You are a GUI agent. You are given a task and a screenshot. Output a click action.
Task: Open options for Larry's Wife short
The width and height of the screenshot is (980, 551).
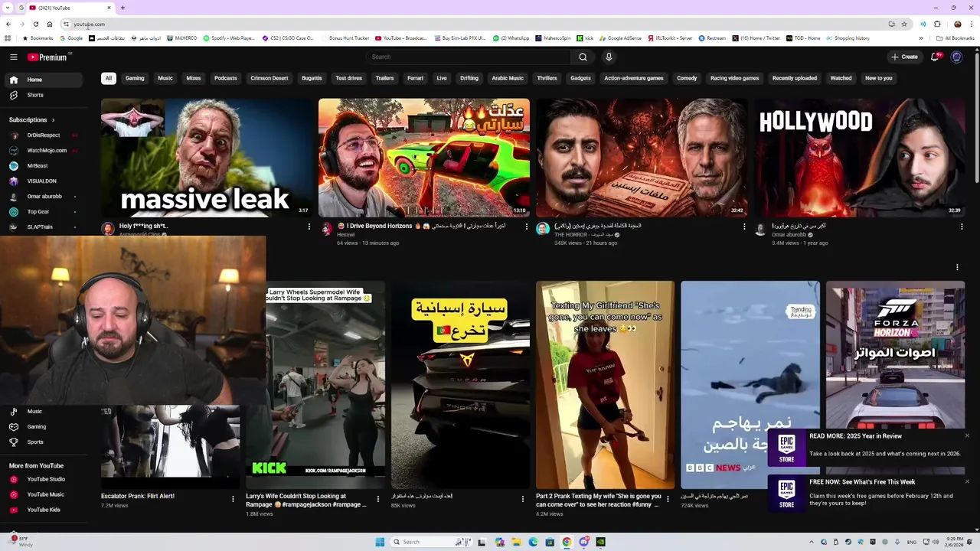[377, 499]
